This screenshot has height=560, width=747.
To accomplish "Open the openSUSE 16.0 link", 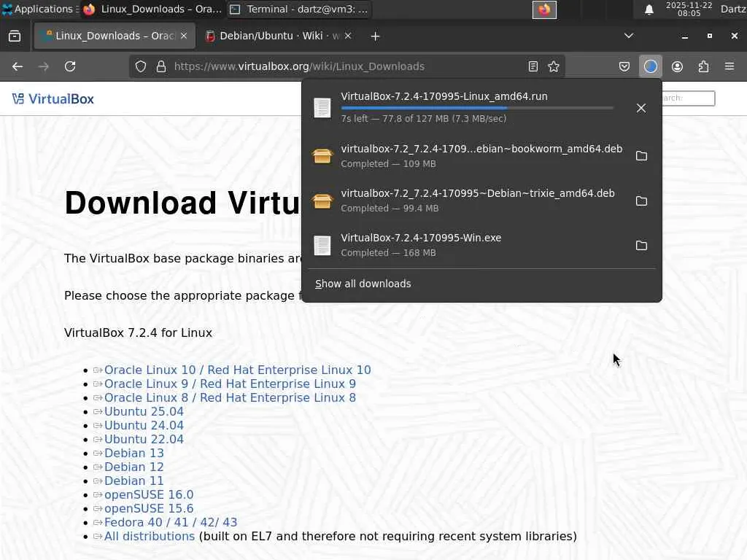I will (x=149, y=494).
